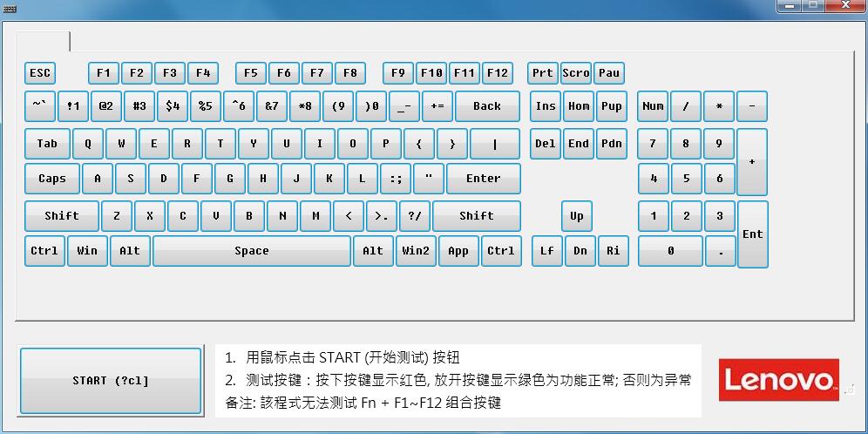Click the Space bar key
This screenshot has width=868, height=434.
252,251
